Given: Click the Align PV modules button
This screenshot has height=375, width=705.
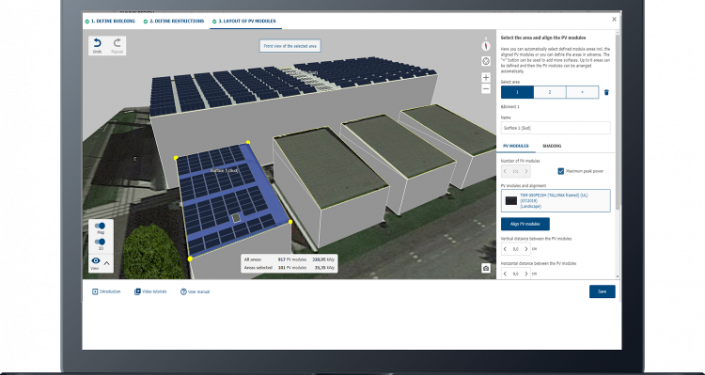Looking at the screenshot, I should point(525,224).
